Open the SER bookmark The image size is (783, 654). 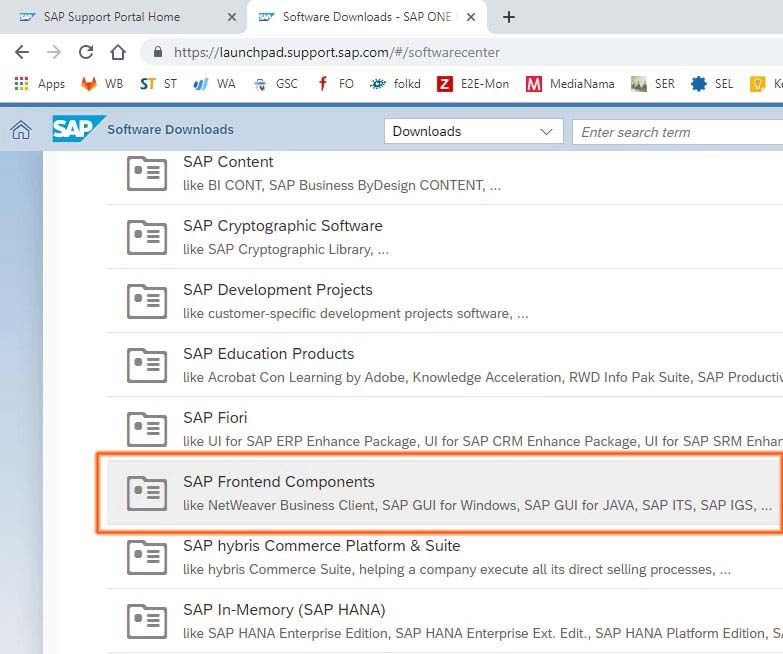pyautogui.click(x=652, y=84)
